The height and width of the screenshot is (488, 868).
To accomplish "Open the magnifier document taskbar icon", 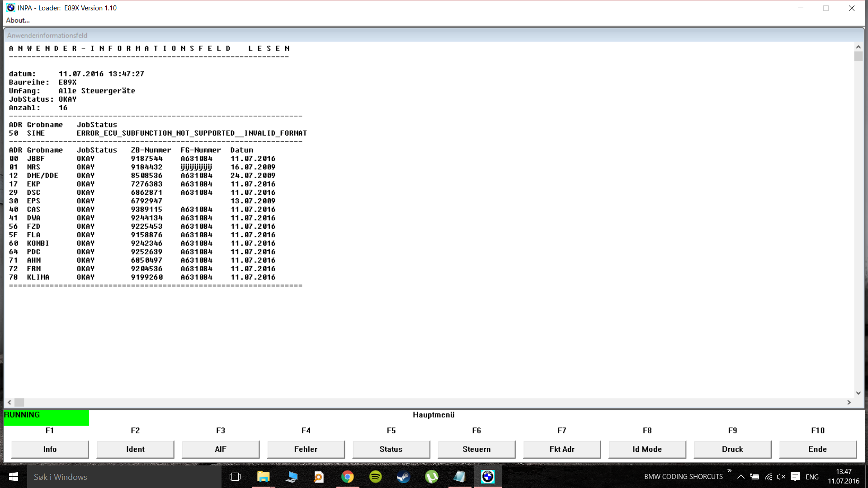I will pyautogui.click(x=319, y=477).
